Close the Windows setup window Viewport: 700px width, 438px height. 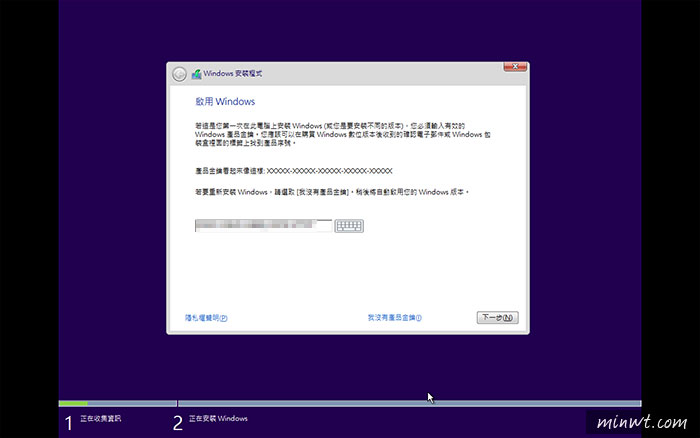pyautogui.click(x=515, y=67)
